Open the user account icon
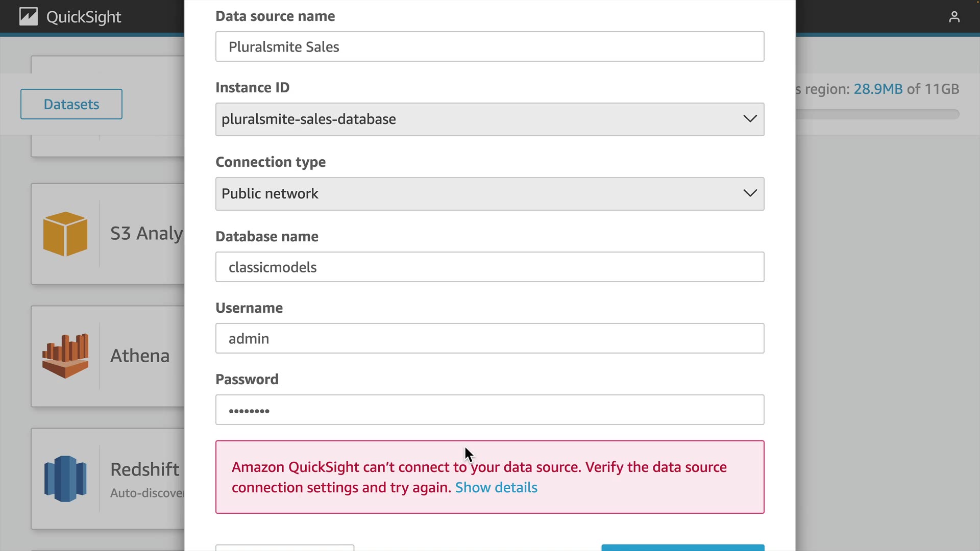The width and height of the screenshot is (980, 551). 954,17
